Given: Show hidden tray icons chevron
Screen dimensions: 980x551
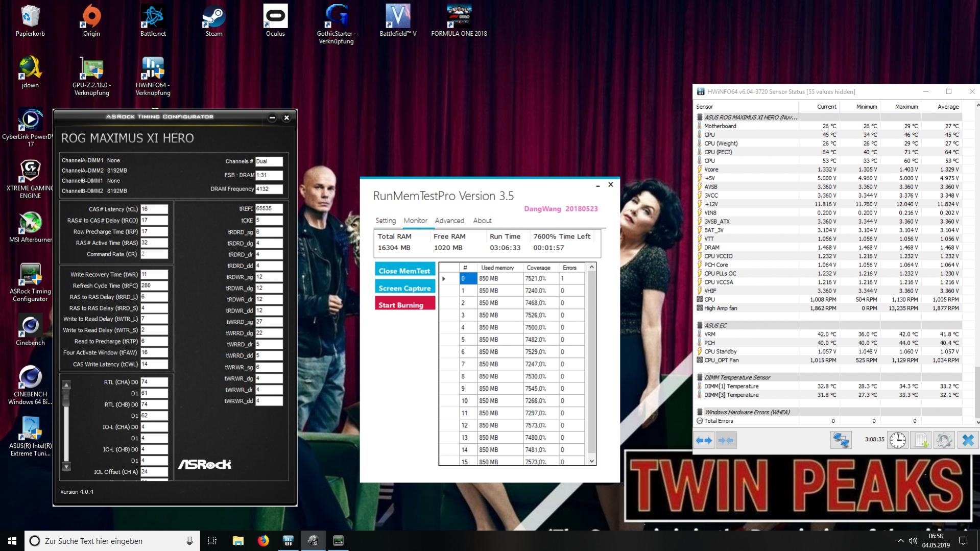Looking at the screenshot, I should 900,541.
